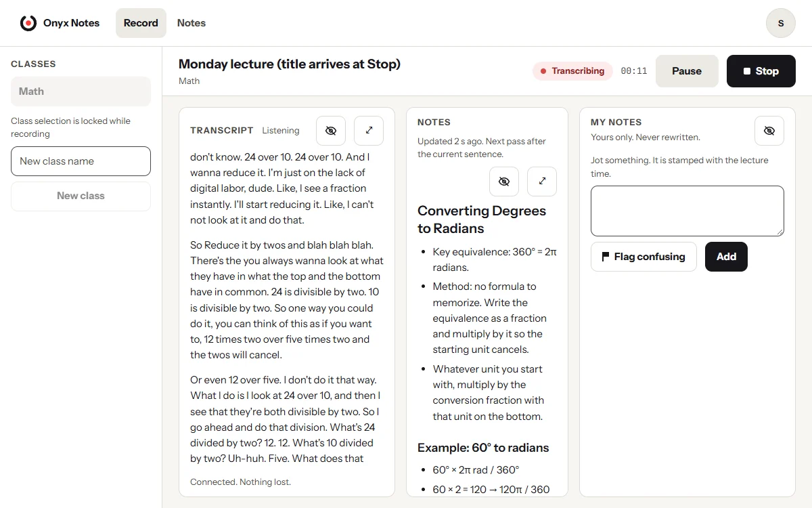Hide the Transcript panel with eye icon
812x508 pixels.
click(x=331, y=131)
